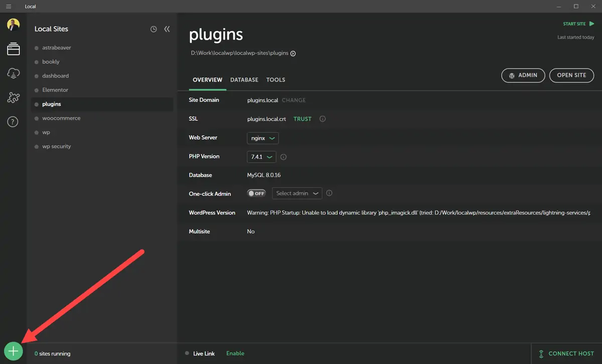Expand the Web Server nginx dropdown
Image resolution: width=602 pixels, height=364 pixels.
tap(263, 138)
